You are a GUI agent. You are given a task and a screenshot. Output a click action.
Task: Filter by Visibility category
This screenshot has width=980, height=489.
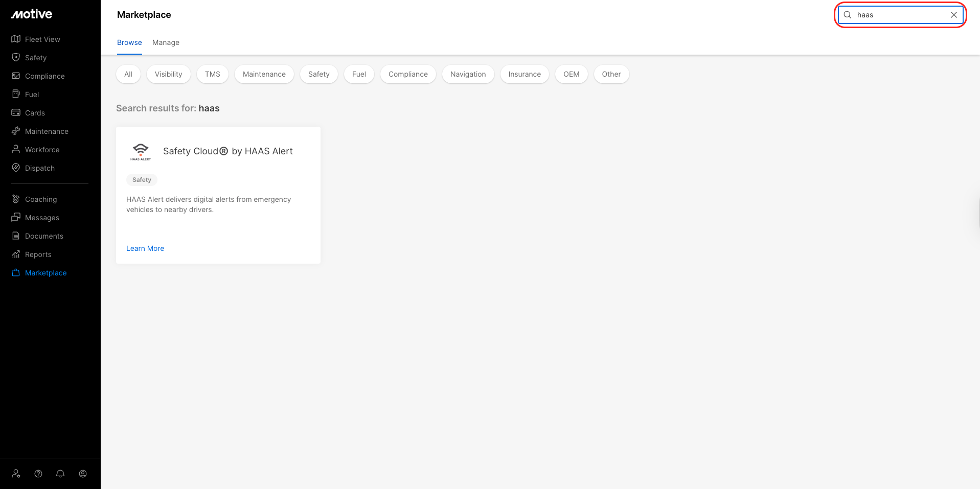click(169, 74)
